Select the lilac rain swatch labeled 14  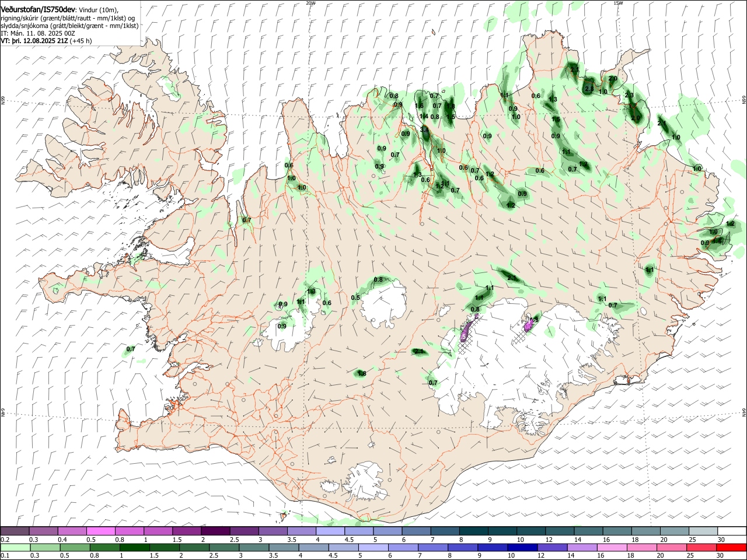coord(582,548)
